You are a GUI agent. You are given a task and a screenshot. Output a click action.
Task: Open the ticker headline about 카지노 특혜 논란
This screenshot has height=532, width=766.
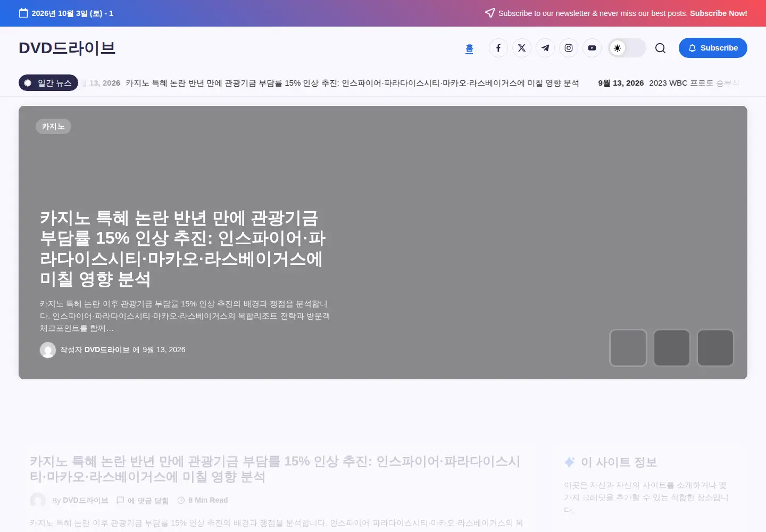[x=352, y=83]
